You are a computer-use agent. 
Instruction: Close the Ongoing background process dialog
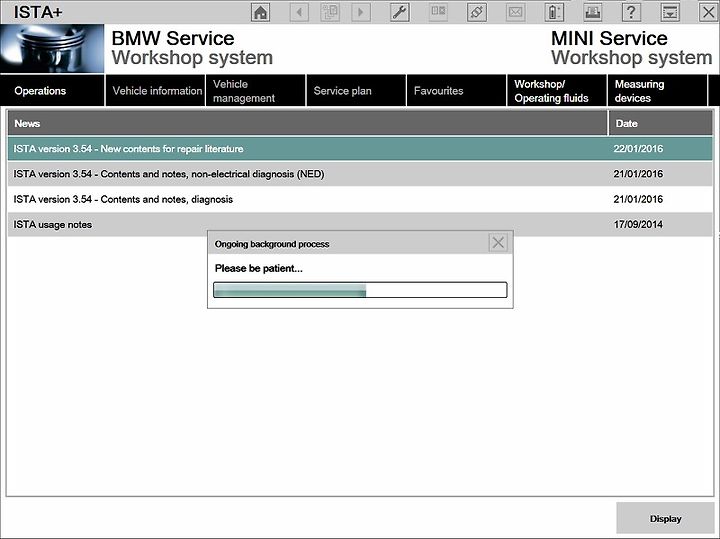click(x=498, y=242)
